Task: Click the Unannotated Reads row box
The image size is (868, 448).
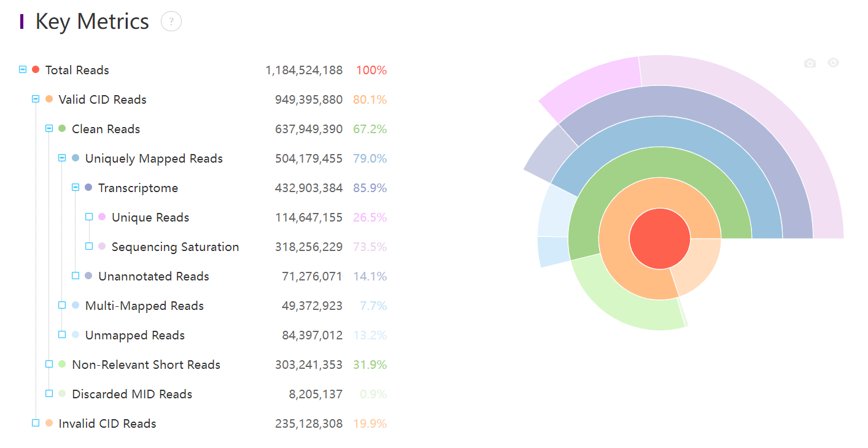Action: click(76, 276)
